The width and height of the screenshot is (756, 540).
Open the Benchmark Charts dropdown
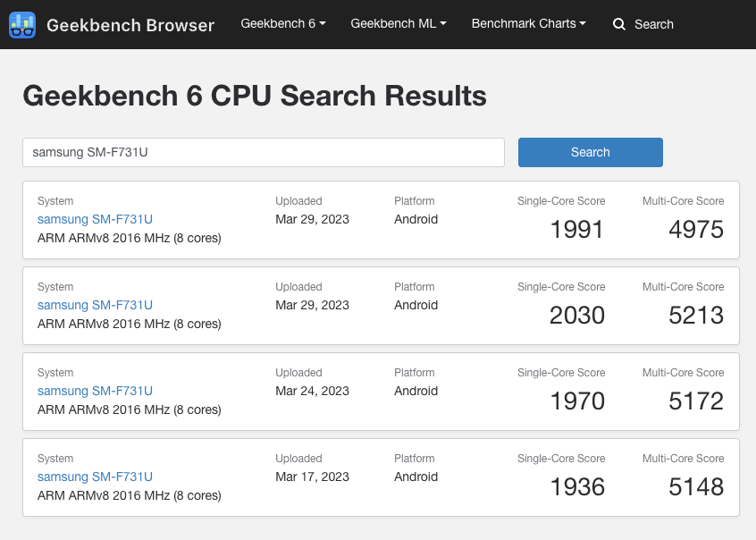(528, 23)
